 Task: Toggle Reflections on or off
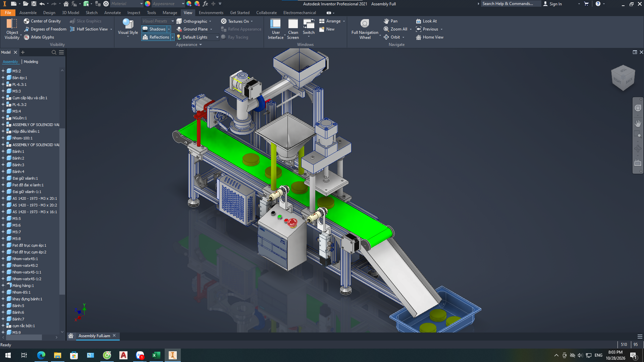[156, 37]
